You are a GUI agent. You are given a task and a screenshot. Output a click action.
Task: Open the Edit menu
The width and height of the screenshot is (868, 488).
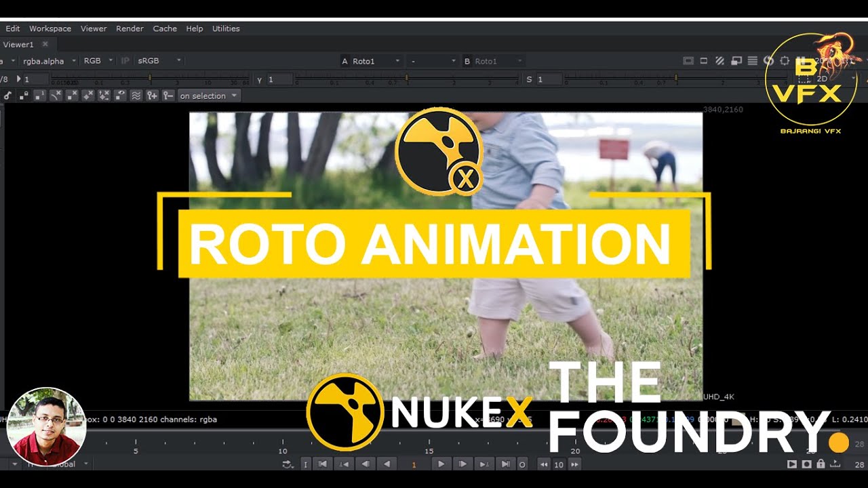(x=13, y=28)
